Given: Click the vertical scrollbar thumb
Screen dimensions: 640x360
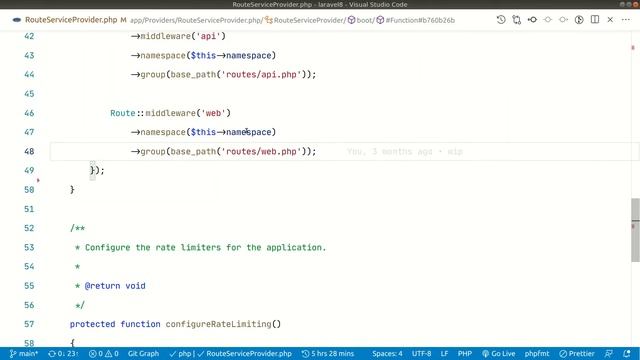Looking at the screenshot, I should pos(636,230).
